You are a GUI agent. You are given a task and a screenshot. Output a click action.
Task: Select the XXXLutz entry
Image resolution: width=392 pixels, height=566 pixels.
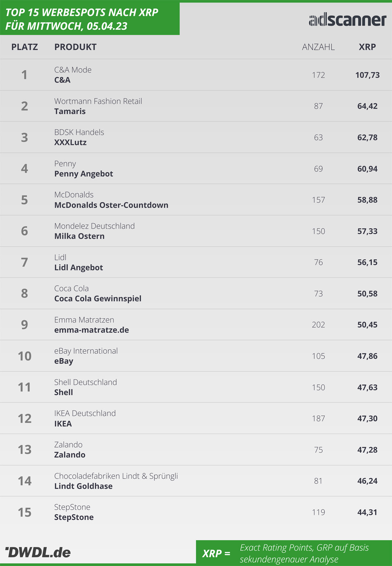coord(71,142)
